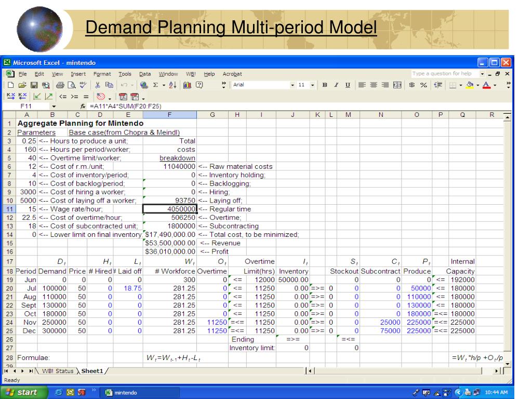Viewport: 532px width, 399px height.
Task: Run the spelling check icon
Action: click(x=83, y=85)
